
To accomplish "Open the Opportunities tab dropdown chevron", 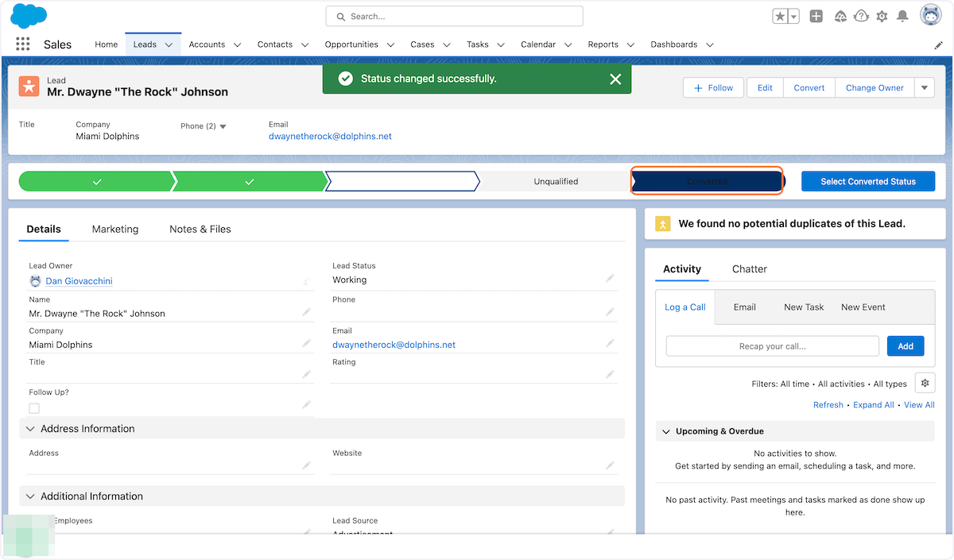I will [x=390, y=45].
